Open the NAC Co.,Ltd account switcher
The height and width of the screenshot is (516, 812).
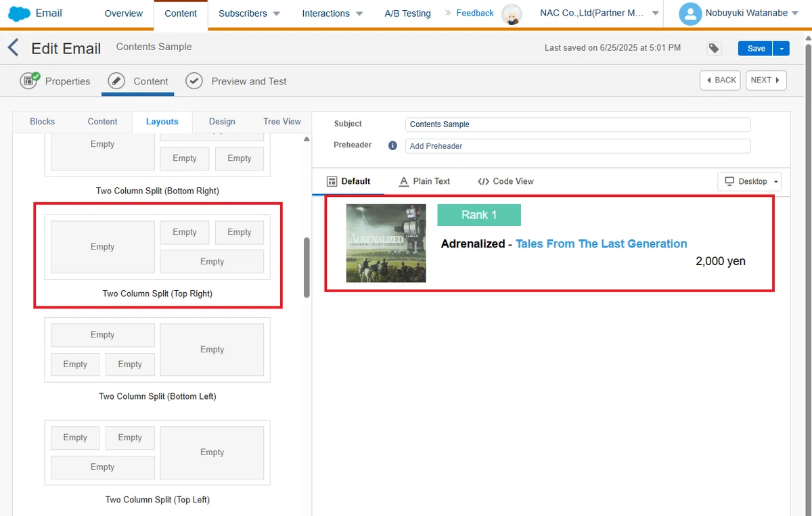tap(599, 14)
